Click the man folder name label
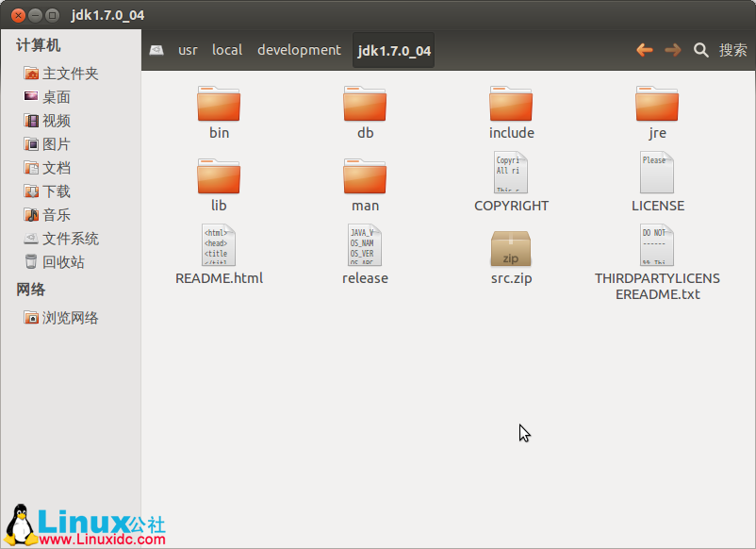Viewport: 756px width, 549px height. [365, 206]
